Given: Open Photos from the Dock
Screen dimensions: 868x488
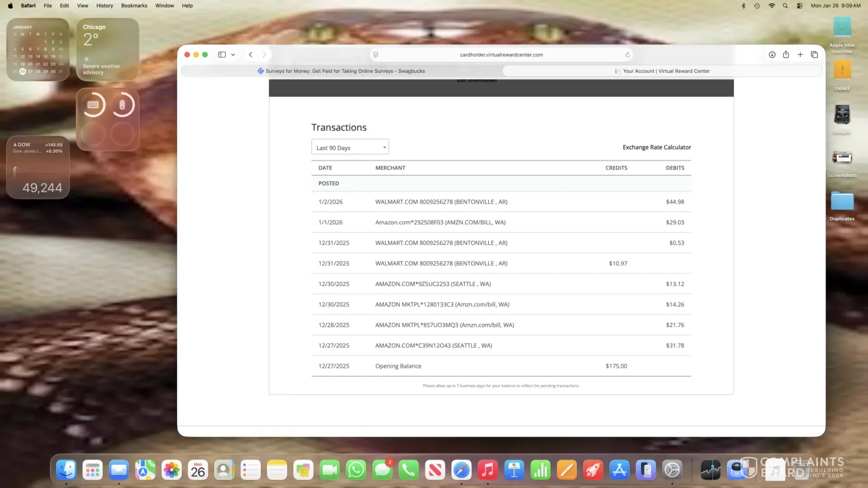Looking at the screenshot, I should pos(171,470).
